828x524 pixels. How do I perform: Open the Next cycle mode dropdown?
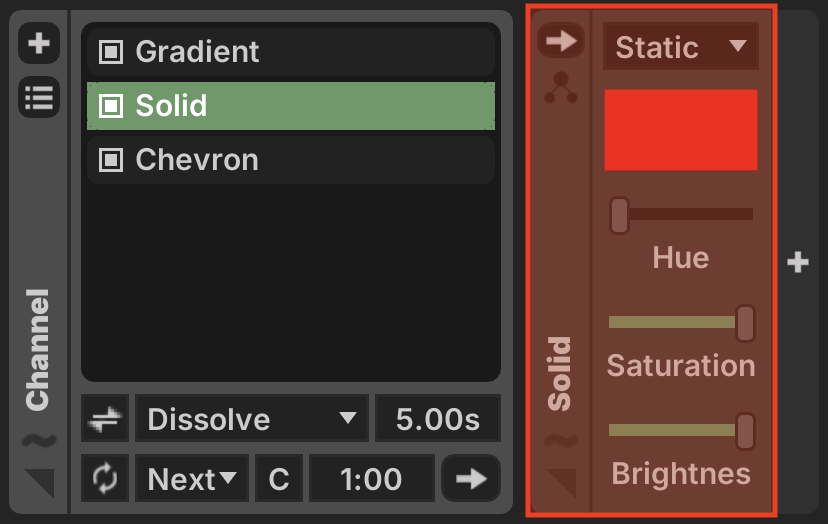click(192, 478)
